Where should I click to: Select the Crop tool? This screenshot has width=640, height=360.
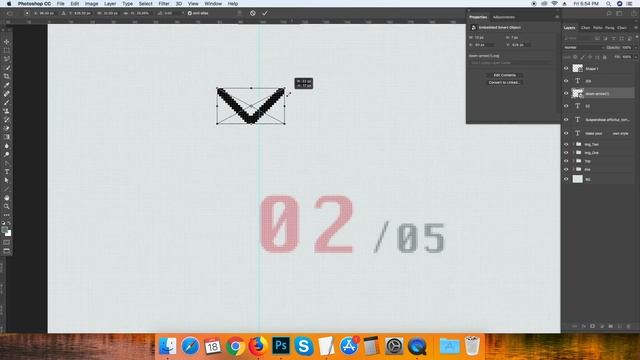point(7,76)
